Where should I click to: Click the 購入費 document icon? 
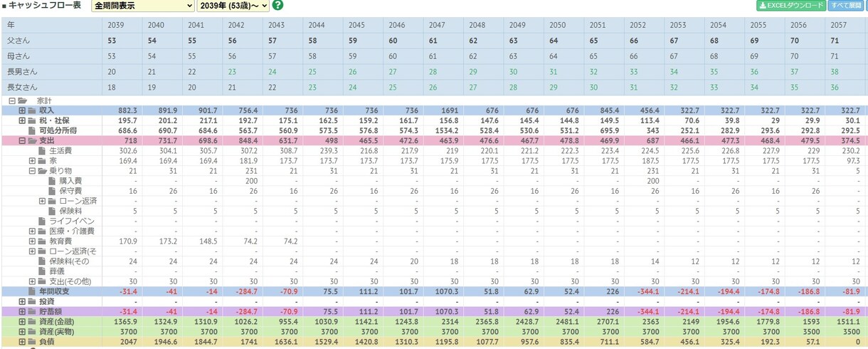[x=52, y=181]
